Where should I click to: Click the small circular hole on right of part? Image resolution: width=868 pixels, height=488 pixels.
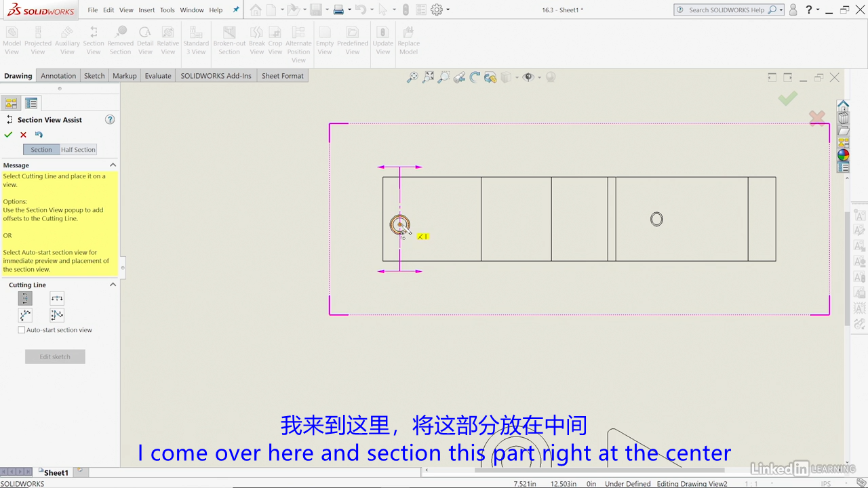(656, 219)
